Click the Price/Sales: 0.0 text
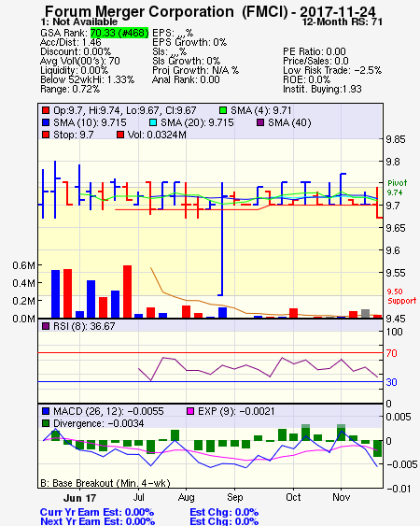This screenshot has width=420, height=526. pyautogui.click(x=315, y=61)
